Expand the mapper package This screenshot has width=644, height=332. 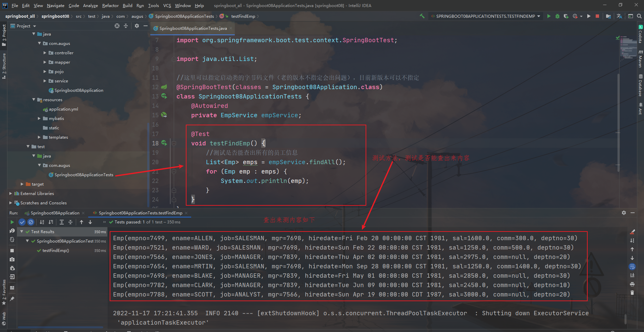tap(45, 62)
